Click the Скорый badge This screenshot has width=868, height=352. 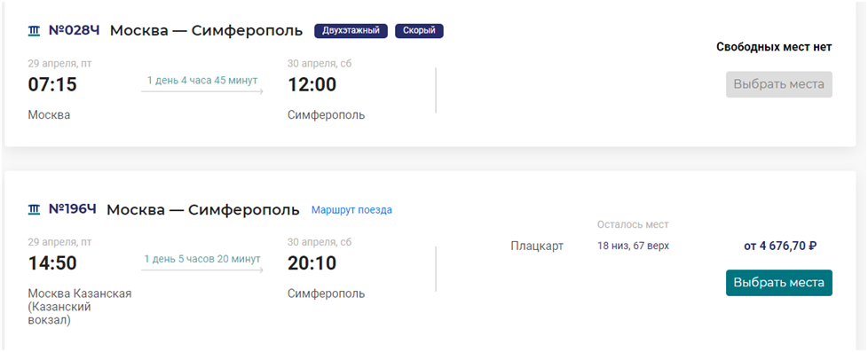click(419, 31)
